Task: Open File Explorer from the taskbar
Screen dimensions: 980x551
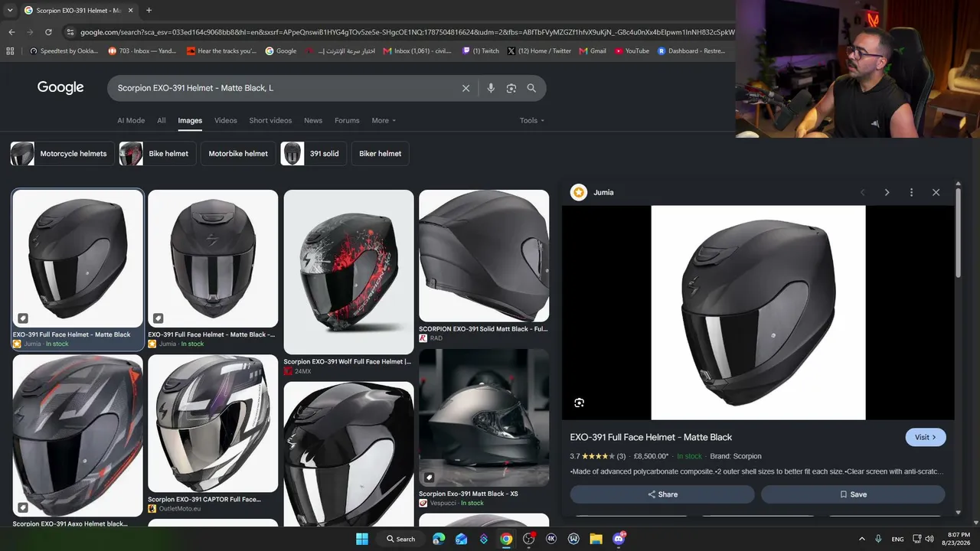Action: 596,539
